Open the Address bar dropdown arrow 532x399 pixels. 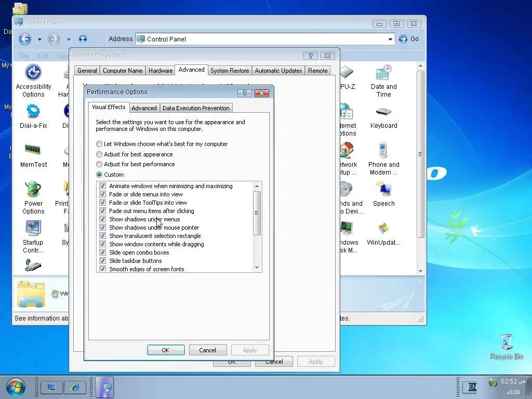click(390, 39)
